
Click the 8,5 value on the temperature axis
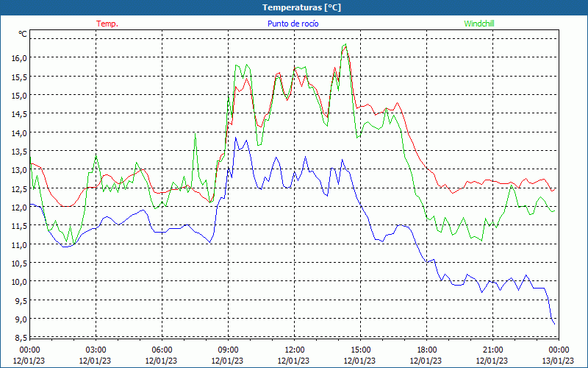tap(22, 338)
